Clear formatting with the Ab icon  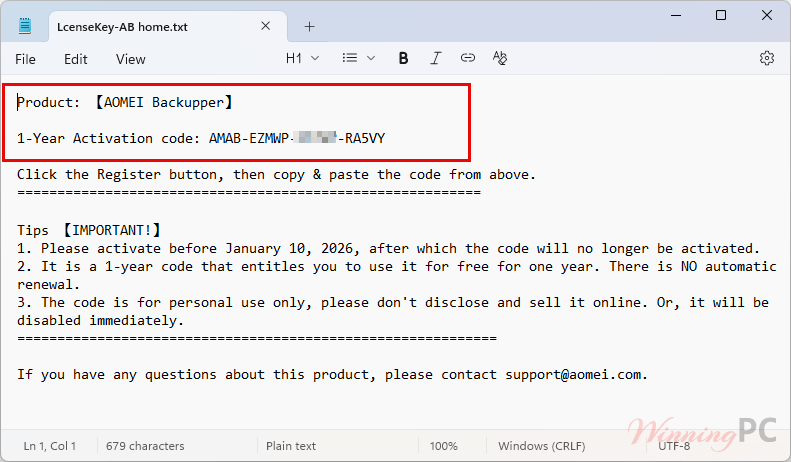[499, 58]
